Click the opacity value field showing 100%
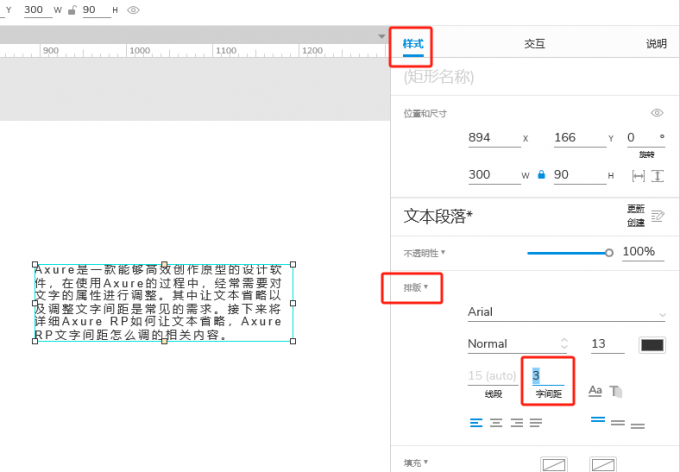 643,252
